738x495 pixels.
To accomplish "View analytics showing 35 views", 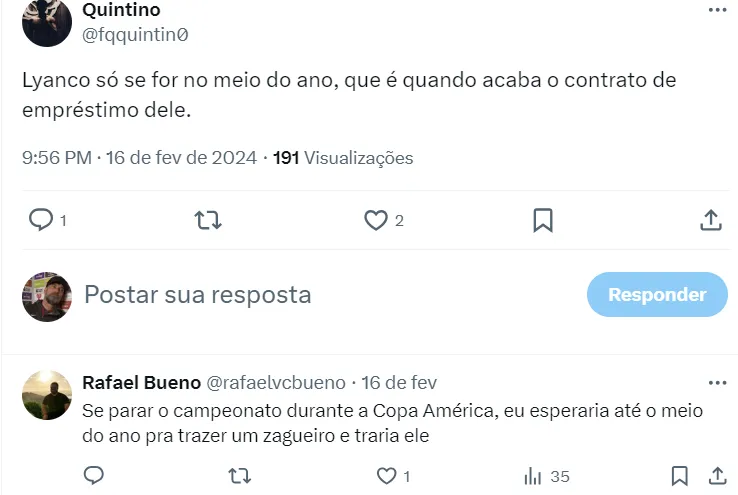I will click(x=546, y=476).
